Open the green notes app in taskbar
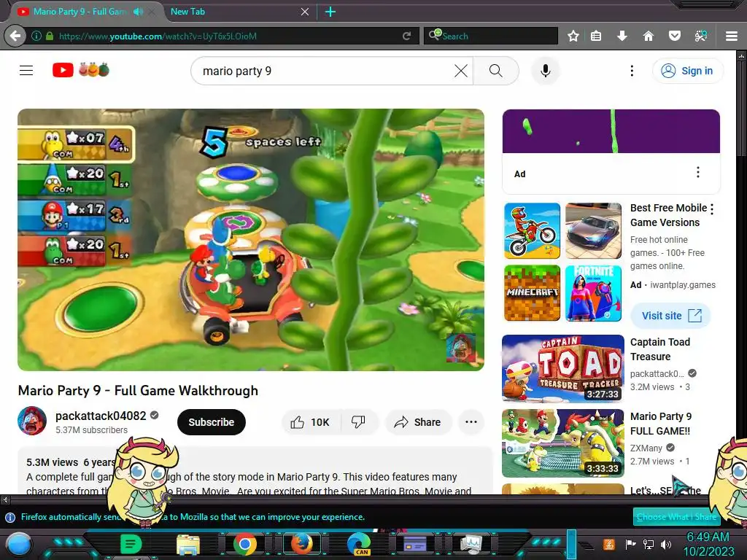747x560 pixels. [131, 544]
